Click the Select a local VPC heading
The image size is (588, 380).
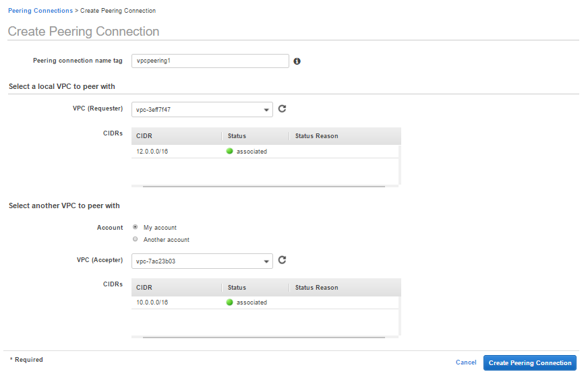click(62, 86)
